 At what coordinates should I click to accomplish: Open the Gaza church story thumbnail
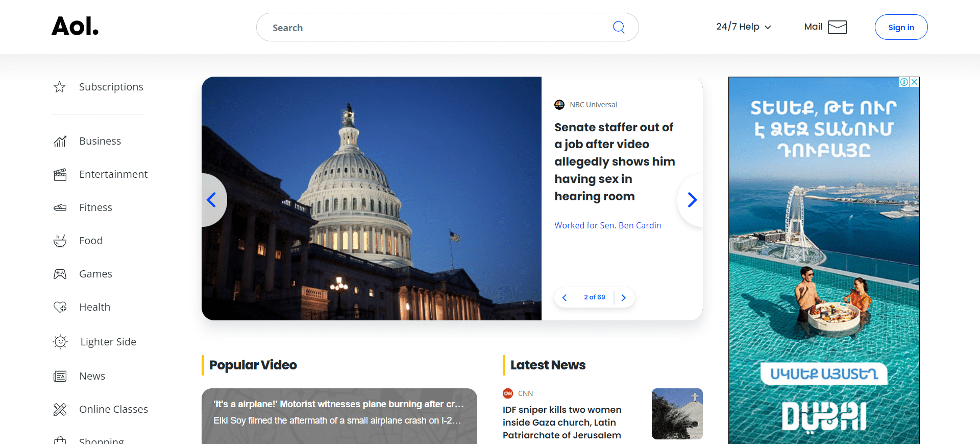point(677,414)
